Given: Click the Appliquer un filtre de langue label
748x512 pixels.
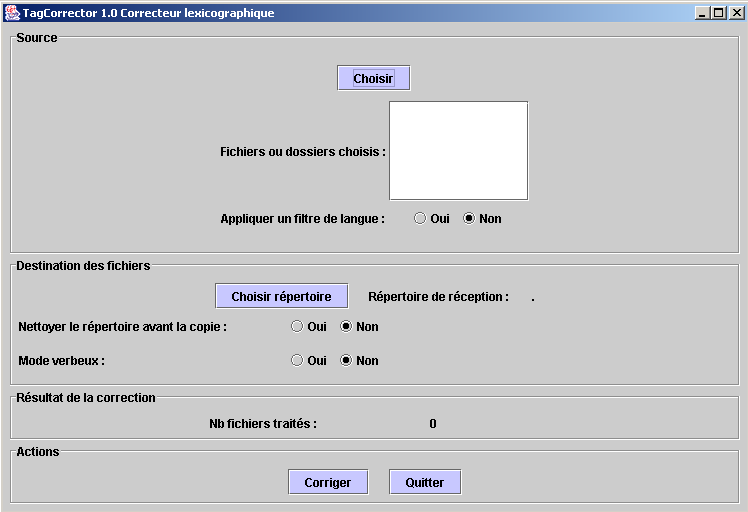Looking at the screenshot, I should [302, 218].
